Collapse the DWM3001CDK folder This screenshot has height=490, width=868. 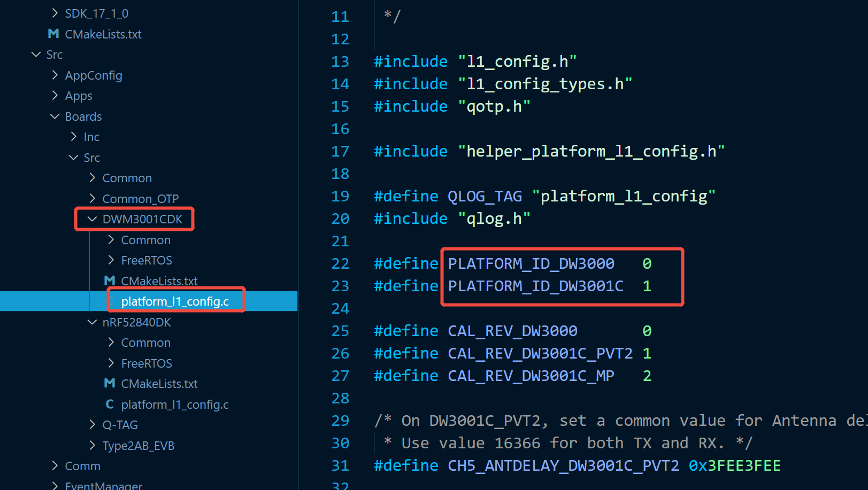(x=92, y=219)
